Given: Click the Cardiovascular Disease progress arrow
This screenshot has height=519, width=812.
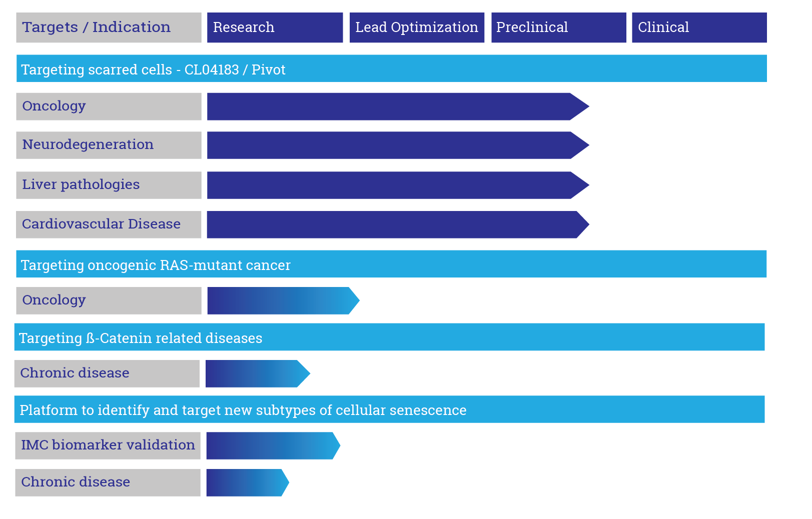Looking at the screenshot, I should pos(398,224).
